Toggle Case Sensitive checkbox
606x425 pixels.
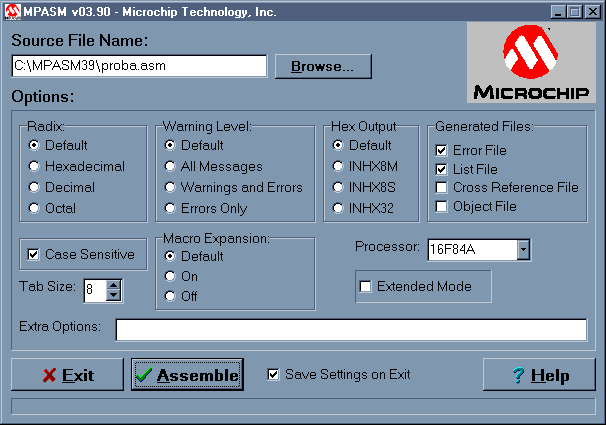(x=33, y=254)
